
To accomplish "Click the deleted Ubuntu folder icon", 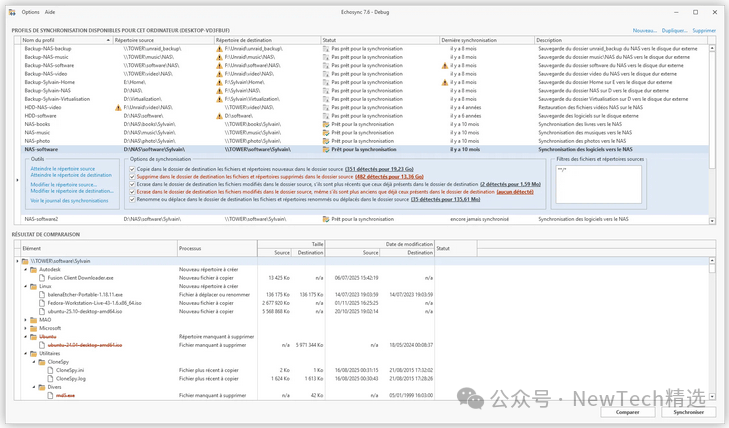I will pyautogui.click(x=33, y=336).
